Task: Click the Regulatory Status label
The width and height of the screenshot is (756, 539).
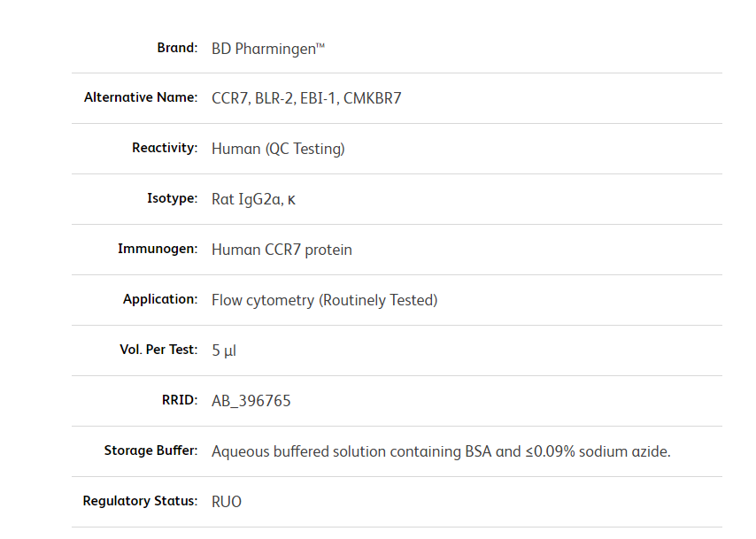Action: click(140, 501)
